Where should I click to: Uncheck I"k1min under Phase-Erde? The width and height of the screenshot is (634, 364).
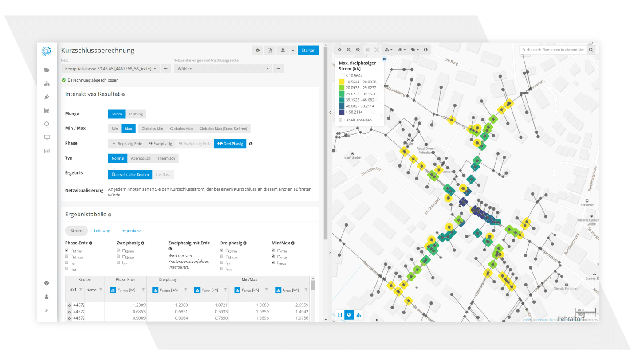[x=67, y=250]
